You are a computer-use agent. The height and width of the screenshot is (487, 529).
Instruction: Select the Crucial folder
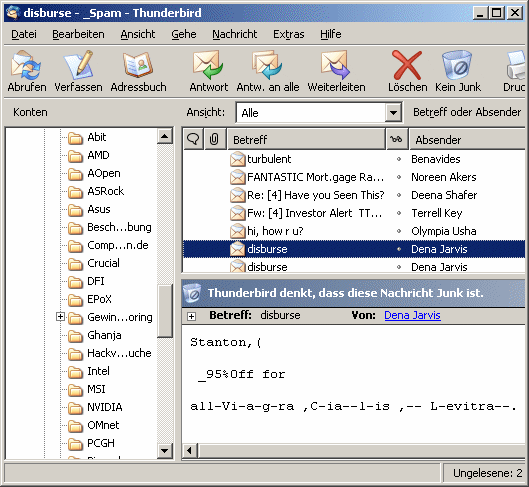(103, 263)
